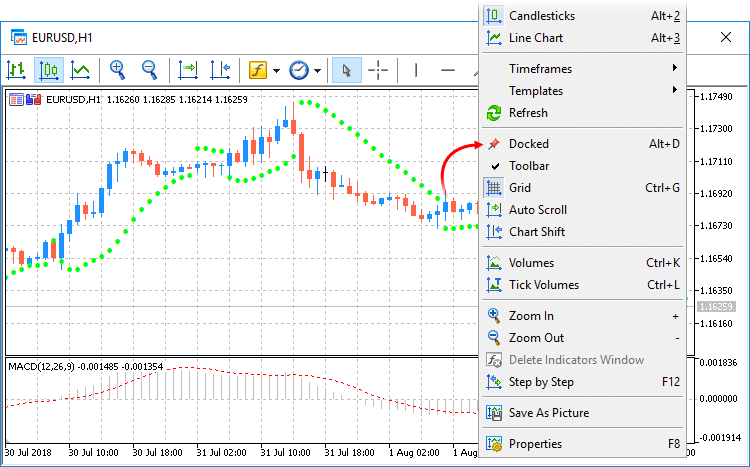Select the crosshair tool
The image size is (750, 467).
click(378, 70)
